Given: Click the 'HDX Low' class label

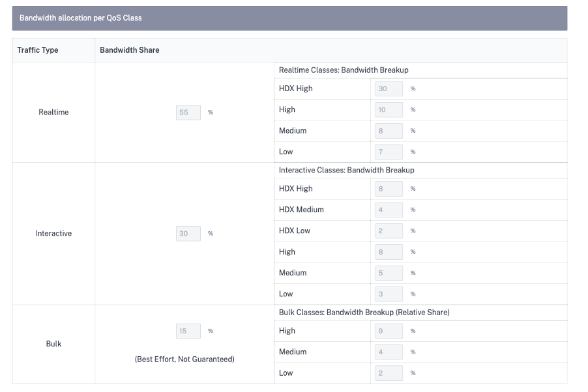Looking at the screenshot, I should tap(295, 231).
